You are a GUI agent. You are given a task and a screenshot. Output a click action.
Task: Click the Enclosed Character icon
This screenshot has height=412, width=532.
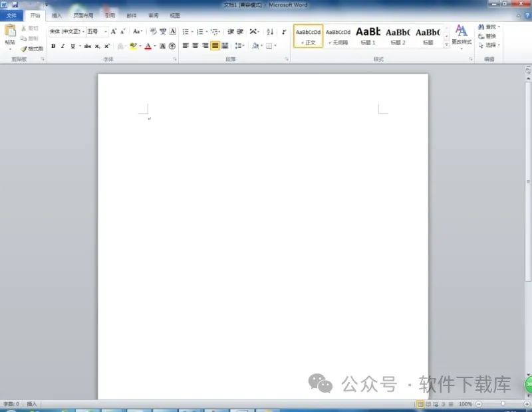coord(172,46)
